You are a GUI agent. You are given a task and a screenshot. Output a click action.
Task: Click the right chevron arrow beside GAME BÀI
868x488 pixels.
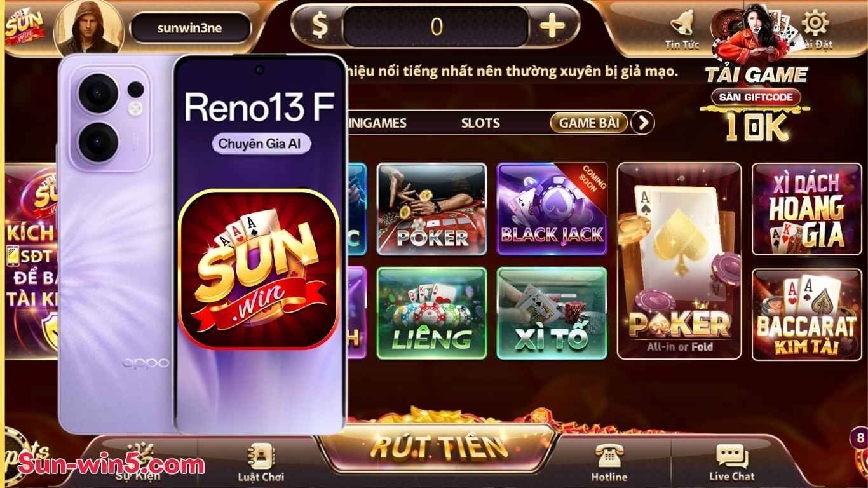point(642,123)
